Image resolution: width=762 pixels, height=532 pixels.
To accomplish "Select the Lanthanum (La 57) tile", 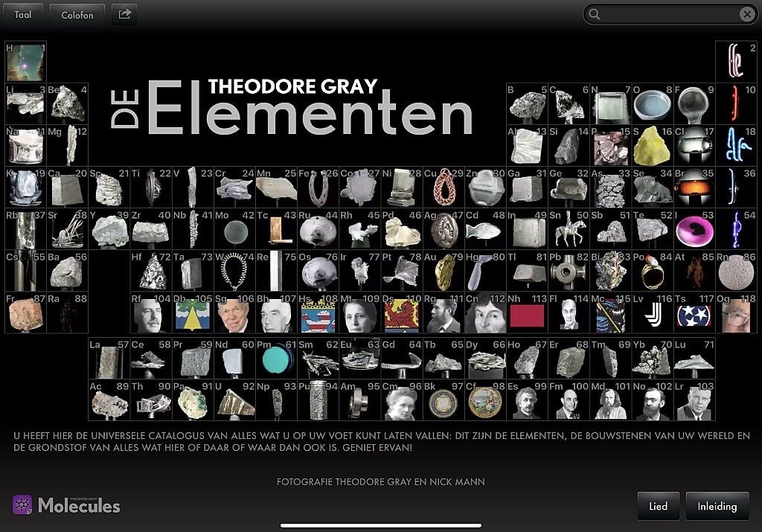I will 109,359.
